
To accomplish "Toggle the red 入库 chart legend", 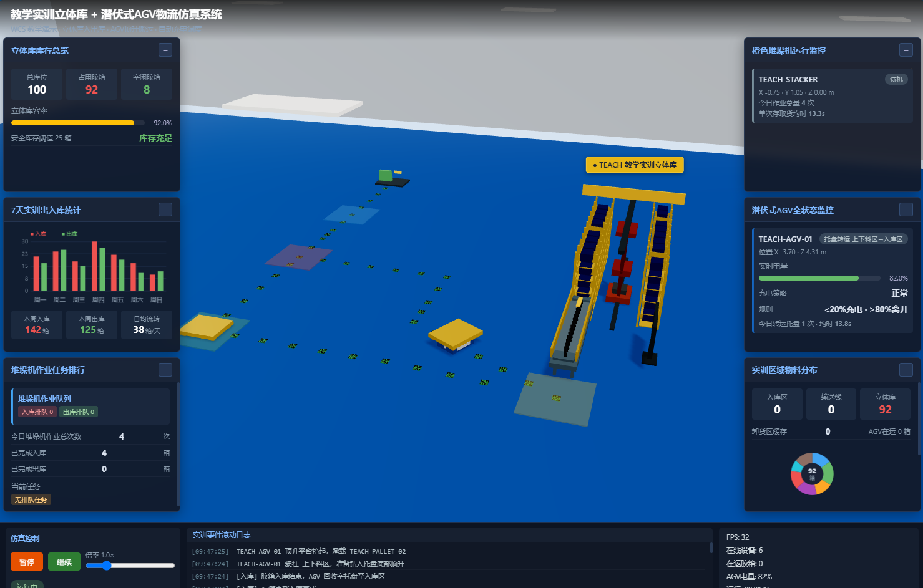I will pyautogui.click(x=39, y=234).
